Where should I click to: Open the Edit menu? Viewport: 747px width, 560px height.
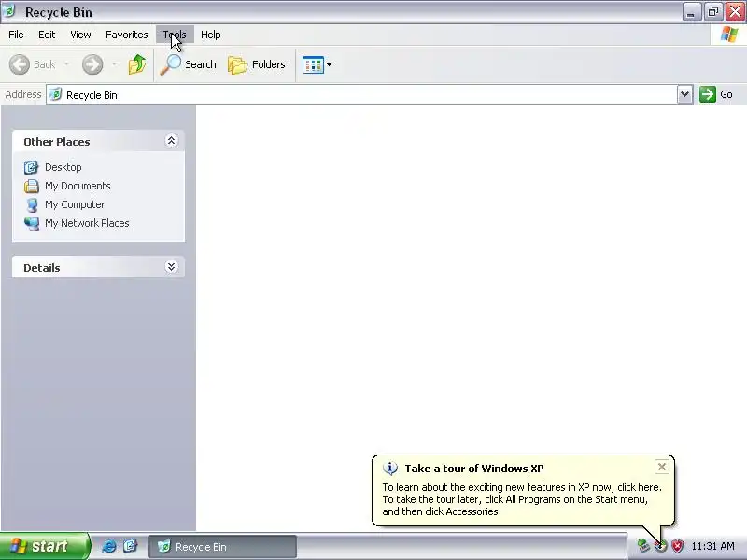(x=47, y=35)
